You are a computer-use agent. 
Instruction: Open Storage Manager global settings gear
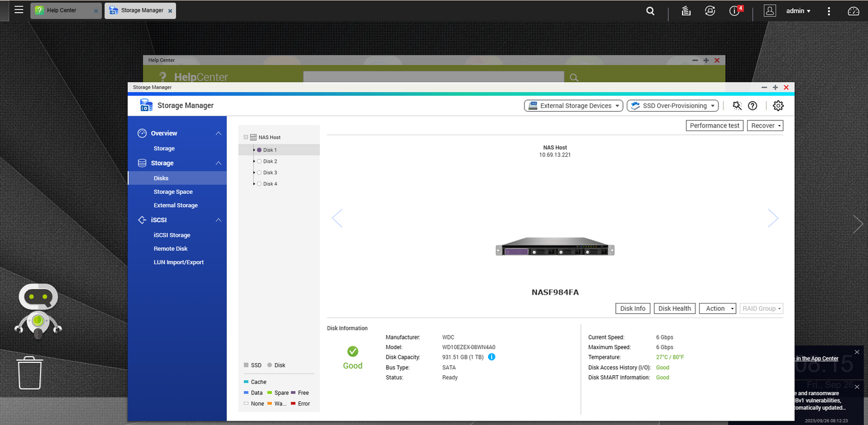coord(778,106)
